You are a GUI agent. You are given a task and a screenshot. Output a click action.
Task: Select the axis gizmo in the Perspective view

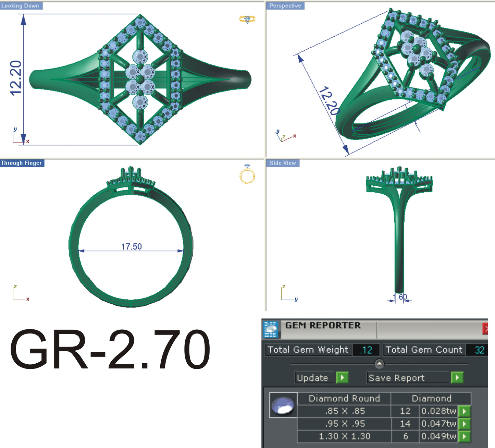(284, 135)
